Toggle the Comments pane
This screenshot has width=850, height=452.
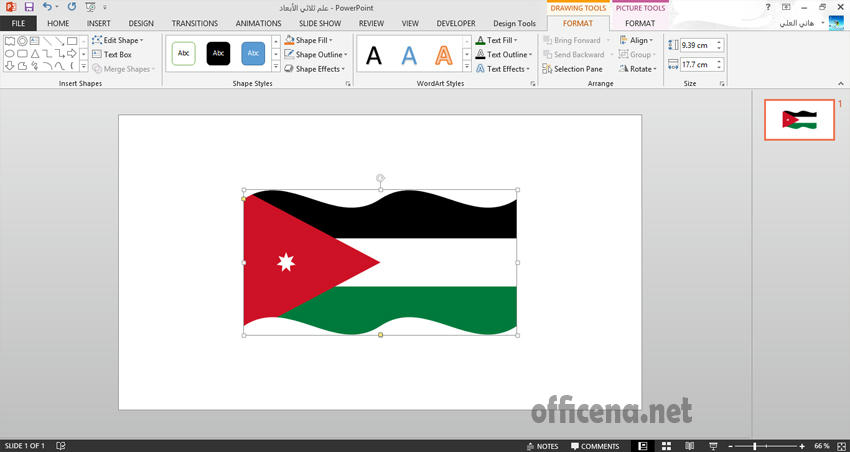(594, 446)
